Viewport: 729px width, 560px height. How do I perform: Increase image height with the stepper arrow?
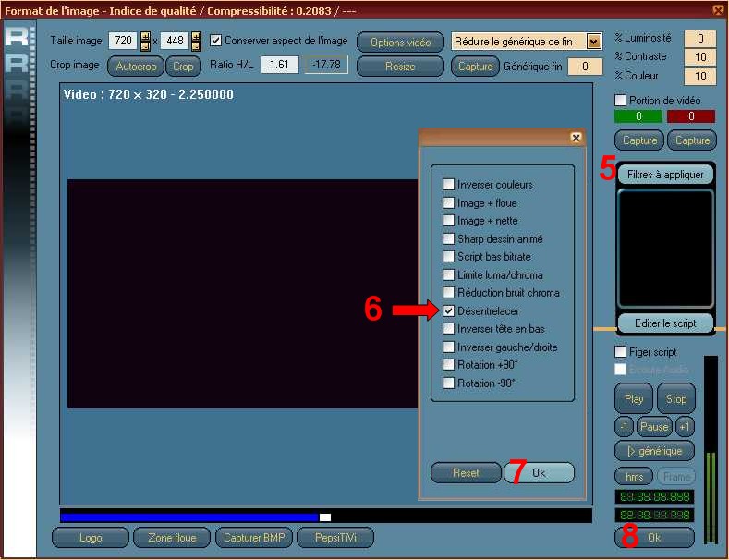(196, 36)
